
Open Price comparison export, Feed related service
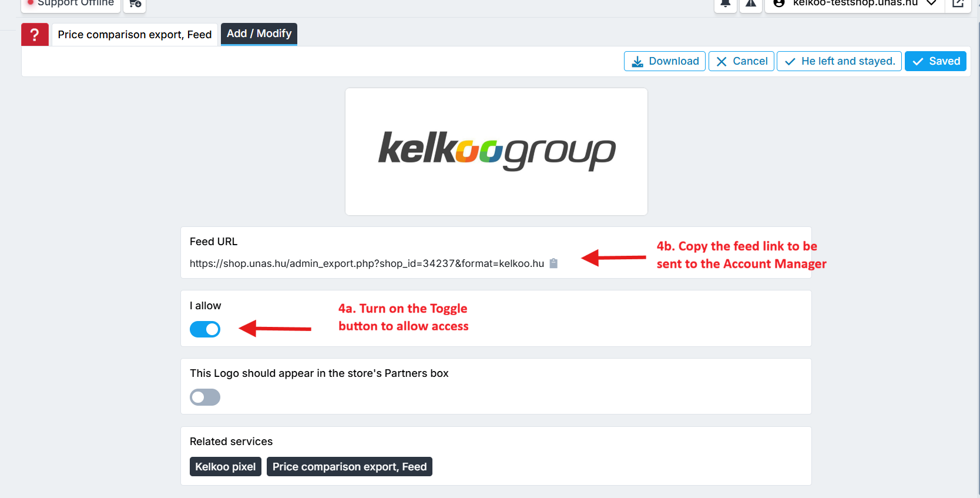click(350, 467)
